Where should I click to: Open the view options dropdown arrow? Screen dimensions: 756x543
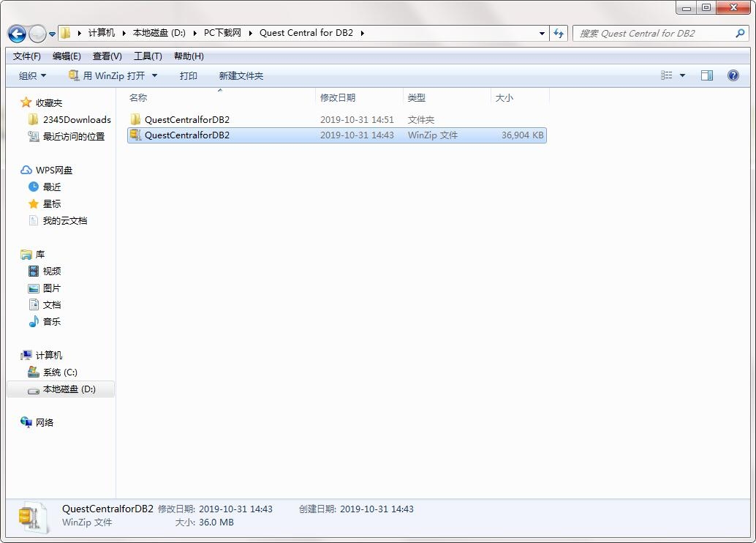[x=682, y=75]
